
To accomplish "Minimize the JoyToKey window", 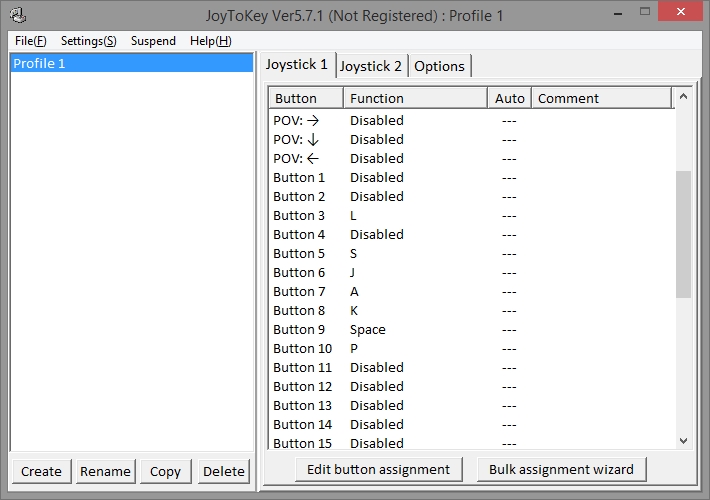I will [x=618, y=13].
